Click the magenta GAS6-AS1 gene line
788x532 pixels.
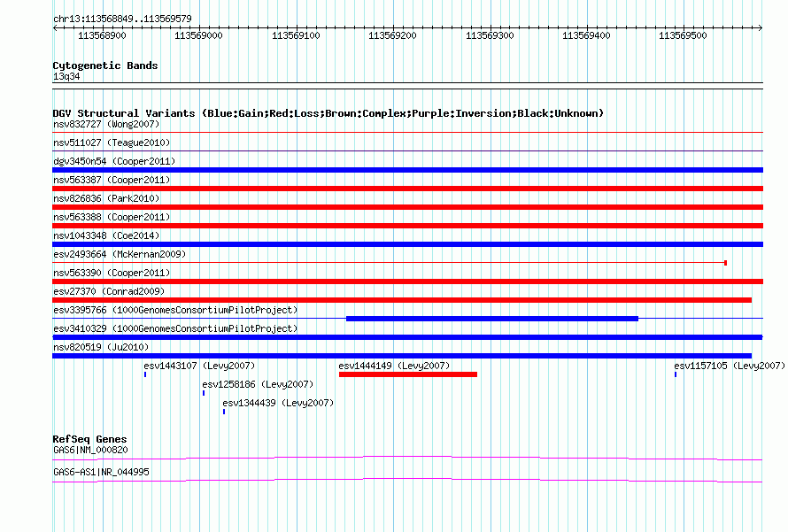407,481
